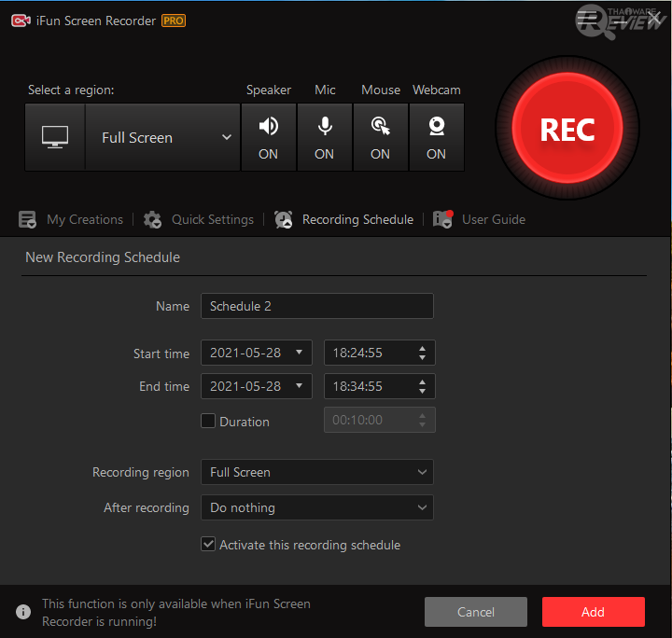Click the iFun Screen Recorder logo icon
The height and width of the screenshot is (638, 672).
tap(21, 21)
